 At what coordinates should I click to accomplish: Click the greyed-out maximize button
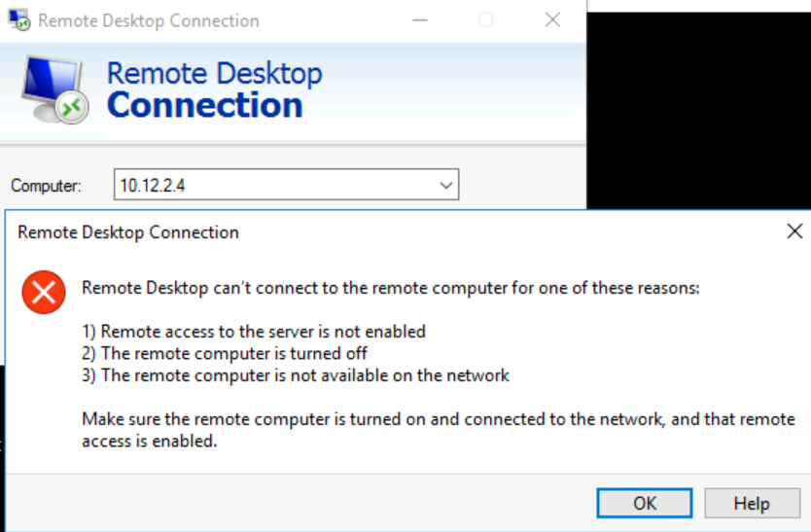tap(485, 20)
